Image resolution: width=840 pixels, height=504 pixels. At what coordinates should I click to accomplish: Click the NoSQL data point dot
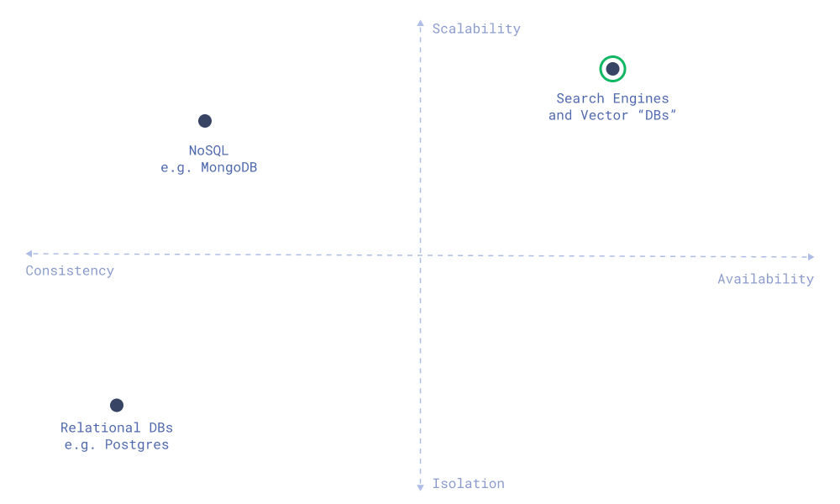point(205,121)
